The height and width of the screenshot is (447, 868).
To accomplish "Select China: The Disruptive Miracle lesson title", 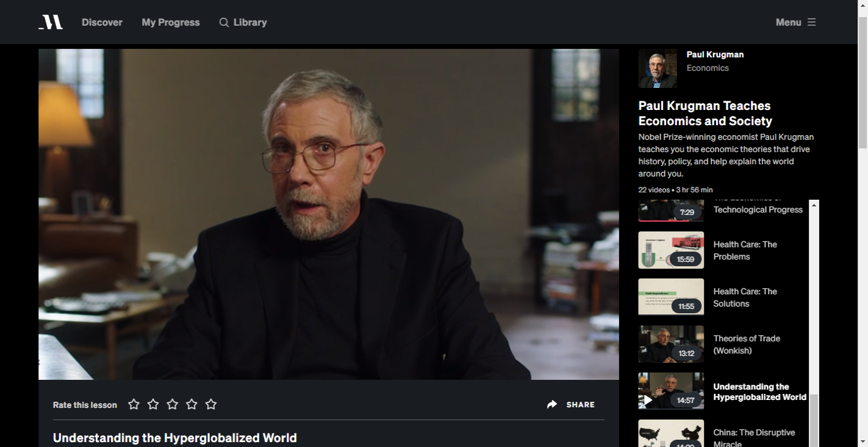I will 755,438.
